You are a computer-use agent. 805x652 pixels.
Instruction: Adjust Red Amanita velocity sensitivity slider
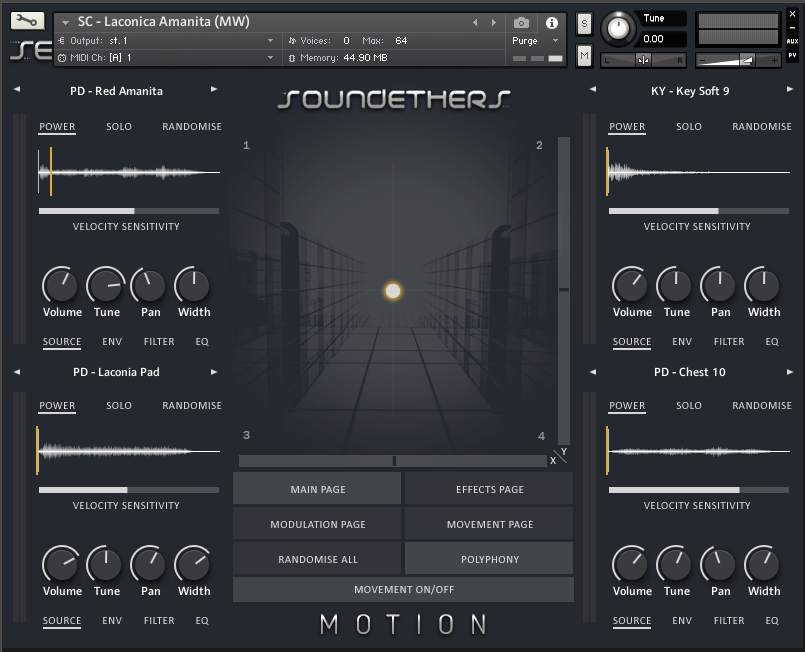coord(129,211)
